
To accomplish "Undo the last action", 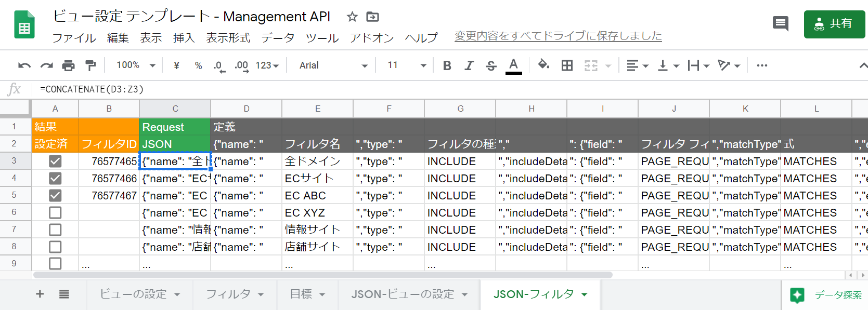I will 24,65.
